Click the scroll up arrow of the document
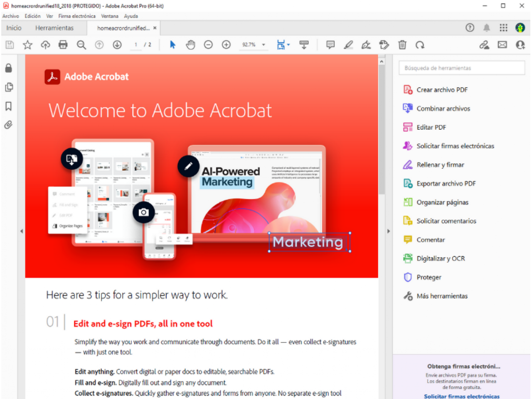Viewport: 532px width, 399px height. pos(382,61)
